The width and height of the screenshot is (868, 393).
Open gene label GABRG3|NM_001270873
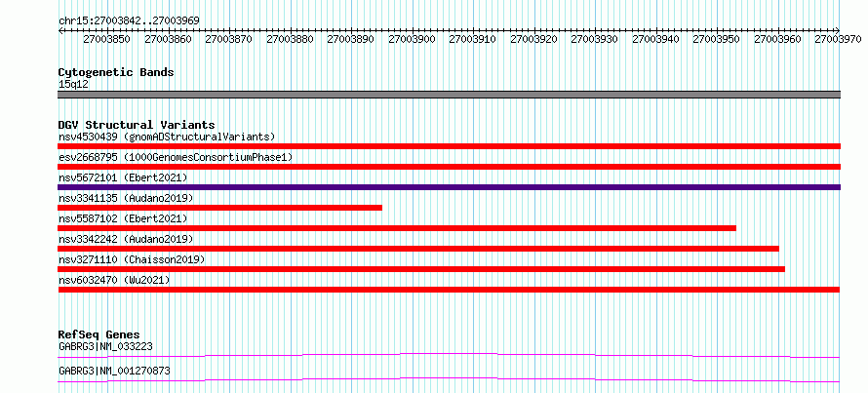(x=114, y=371)
